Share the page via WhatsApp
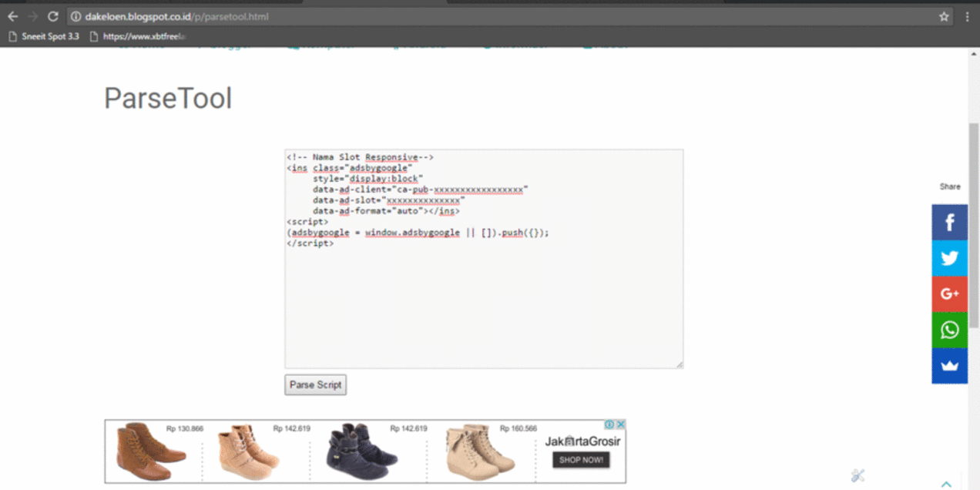The width and height of the screenshot is (980, 490). coord(950,330)
